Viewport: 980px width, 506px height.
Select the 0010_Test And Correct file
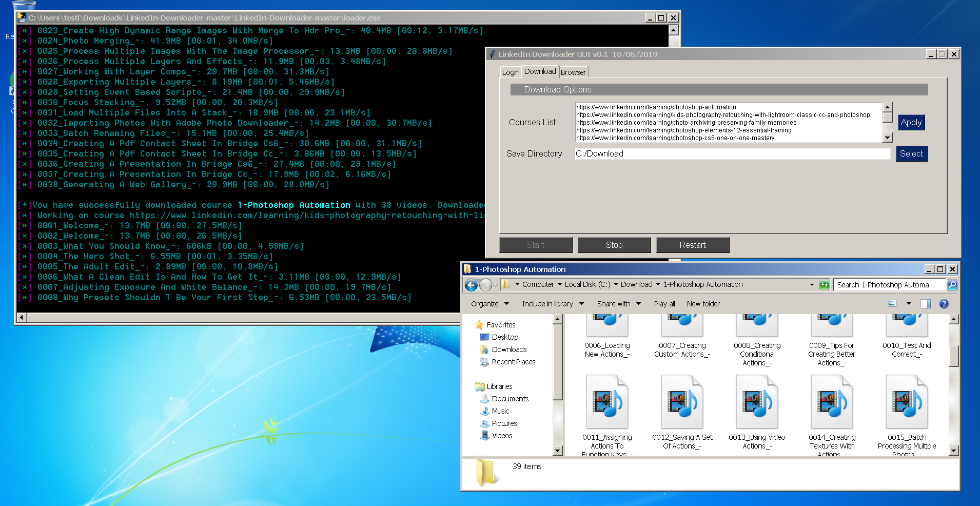907,336
